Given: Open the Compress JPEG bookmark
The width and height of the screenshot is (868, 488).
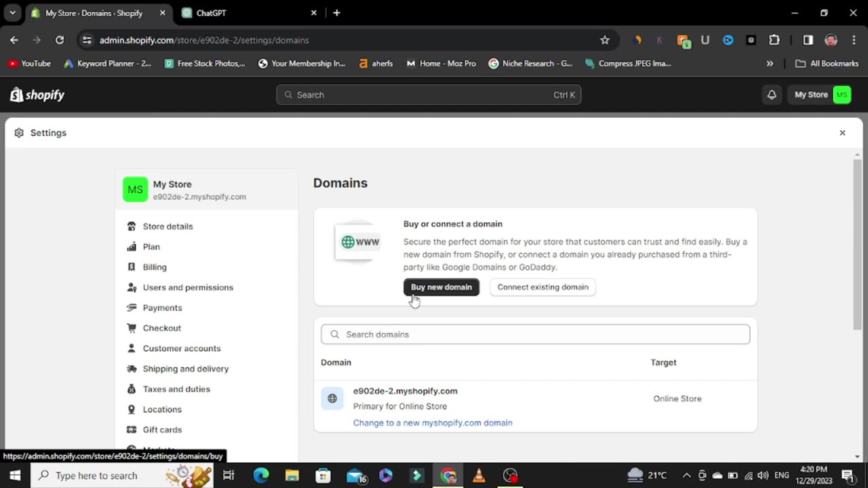Looking at the screenshot, I should [628, 64].
